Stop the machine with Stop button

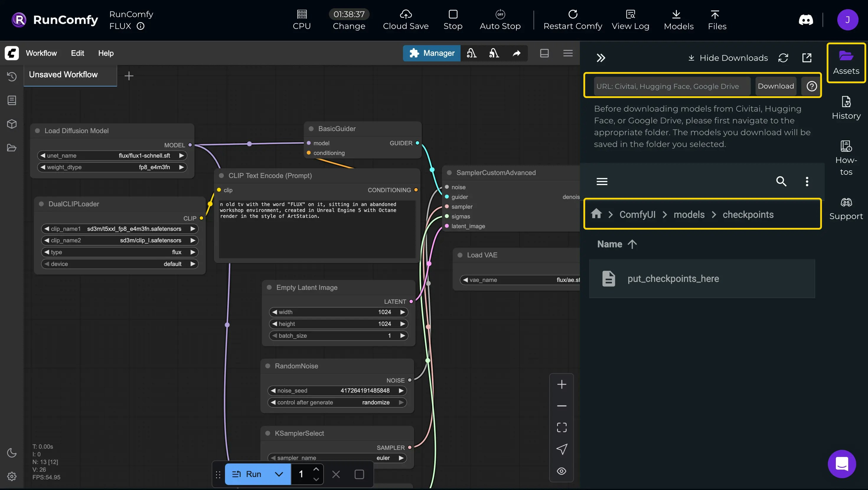coord(453,20)
